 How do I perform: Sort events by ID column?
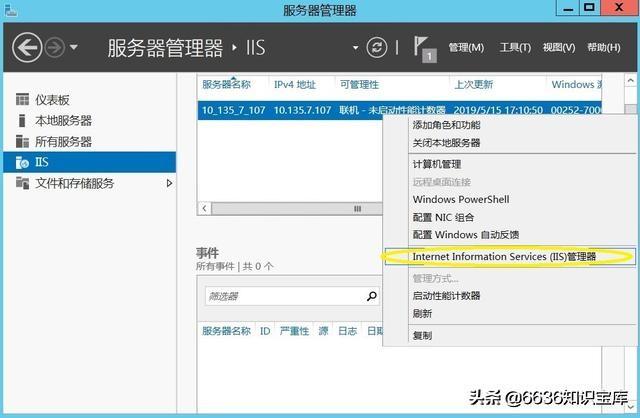[x=265, y=331]
